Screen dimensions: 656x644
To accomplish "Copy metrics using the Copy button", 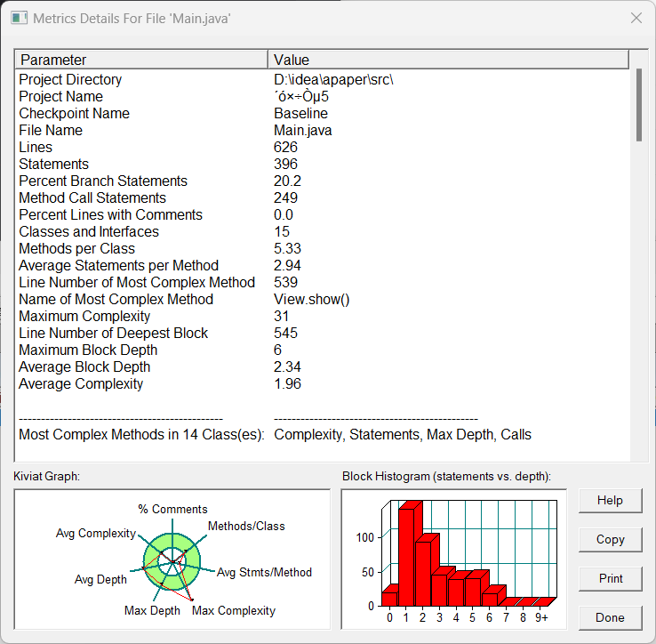I will [610, 539].
